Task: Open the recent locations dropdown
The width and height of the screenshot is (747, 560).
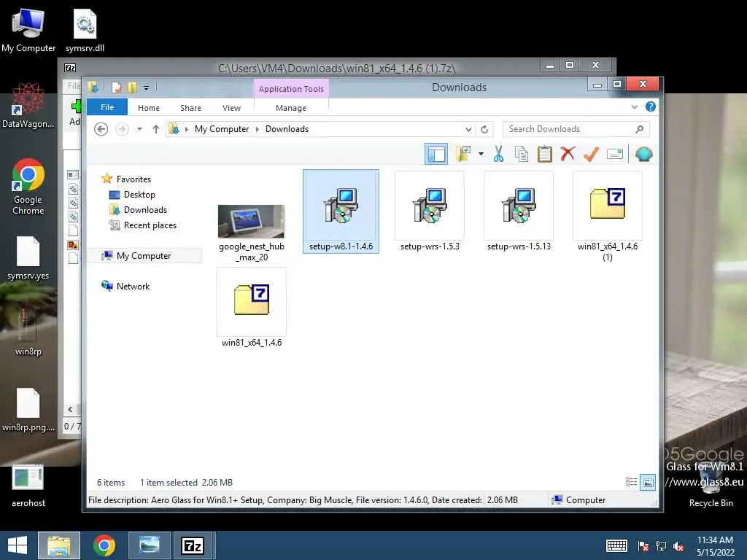Action: pyautogui.click(x=139, y=129)
